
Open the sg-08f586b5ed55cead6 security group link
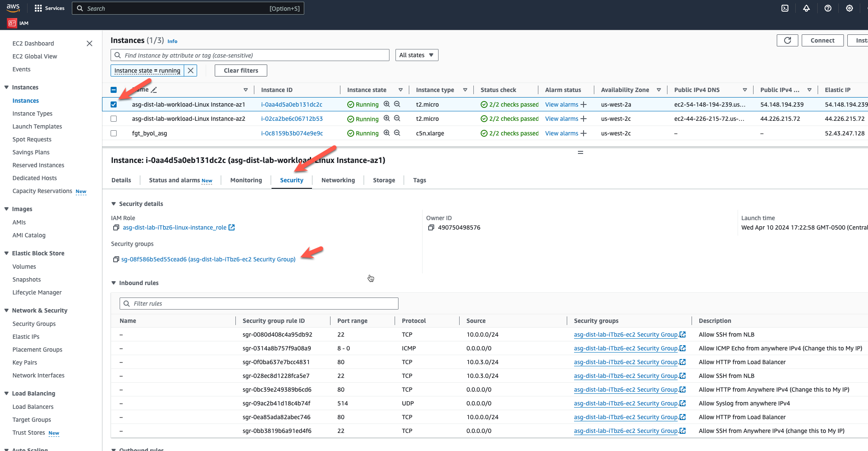208,259
